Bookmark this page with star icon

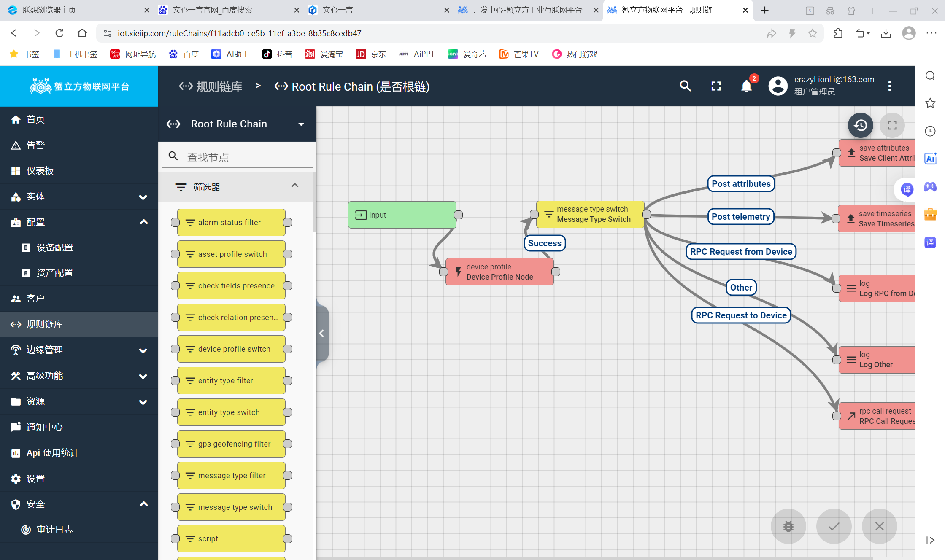pyautogui.click(x=813, y=33)
